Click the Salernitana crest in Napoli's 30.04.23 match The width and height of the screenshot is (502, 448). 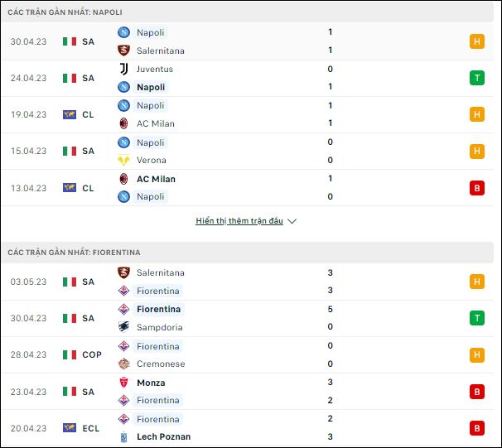tap(123, 51)
